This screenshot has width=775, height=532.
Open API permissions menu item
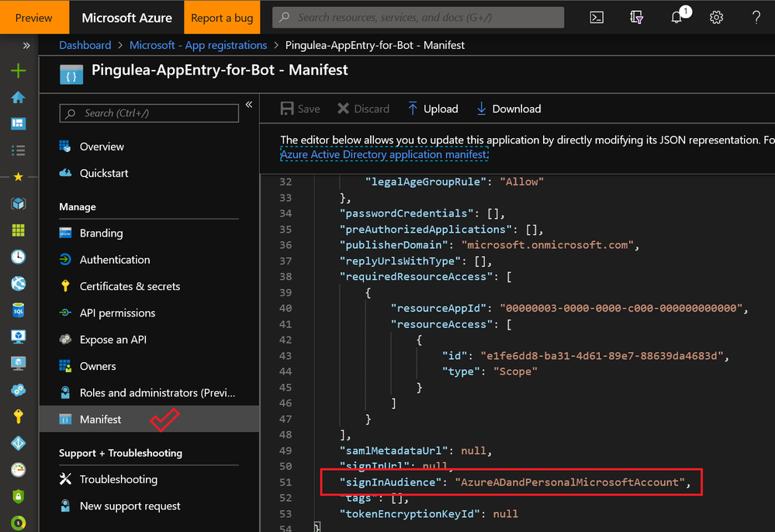(117, 313)
